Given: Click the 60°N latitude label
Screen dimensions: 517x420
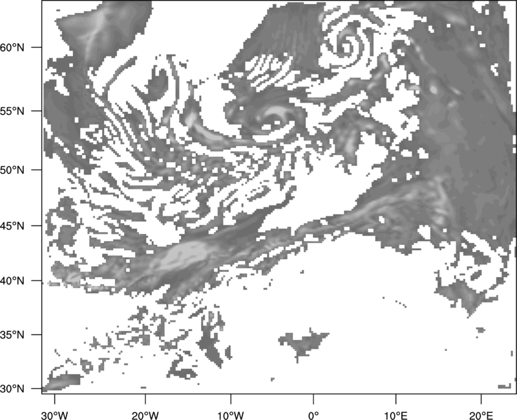Looking at the screenshot, I should pyautogui.click(x=12, y=47).
